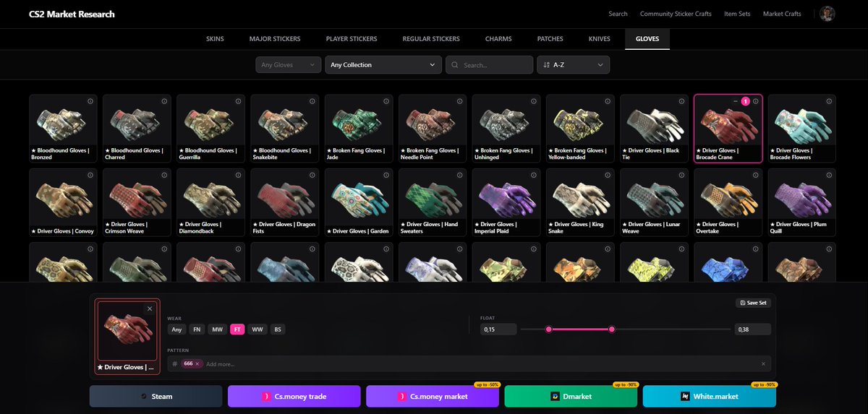Select WW wear option

click(258, 329)
